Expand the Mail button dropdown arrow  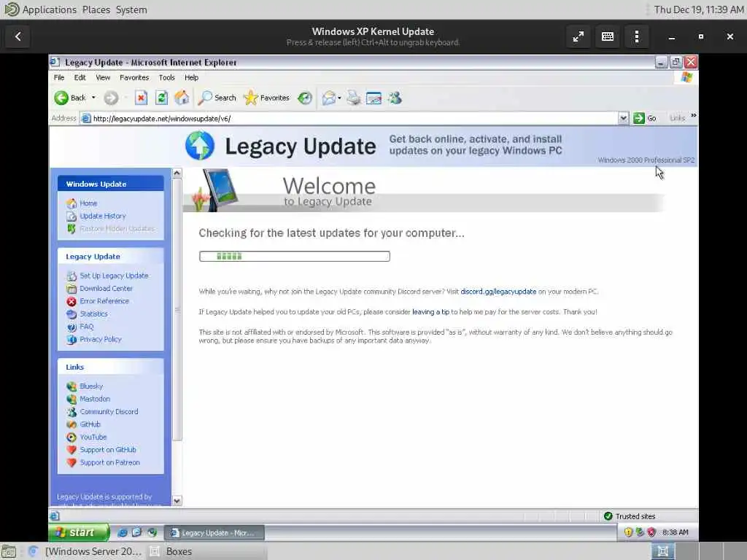[x=339, y=98]
